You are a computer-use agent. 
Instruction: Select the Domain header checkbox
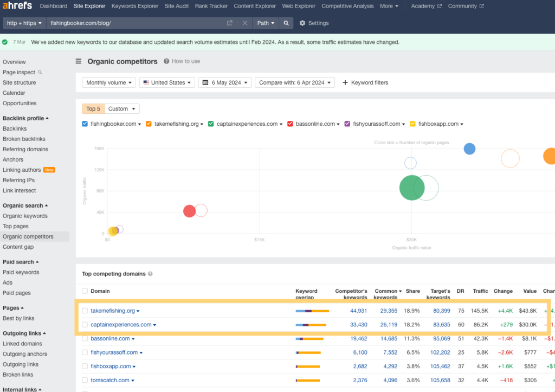click(x=85, y=291)
